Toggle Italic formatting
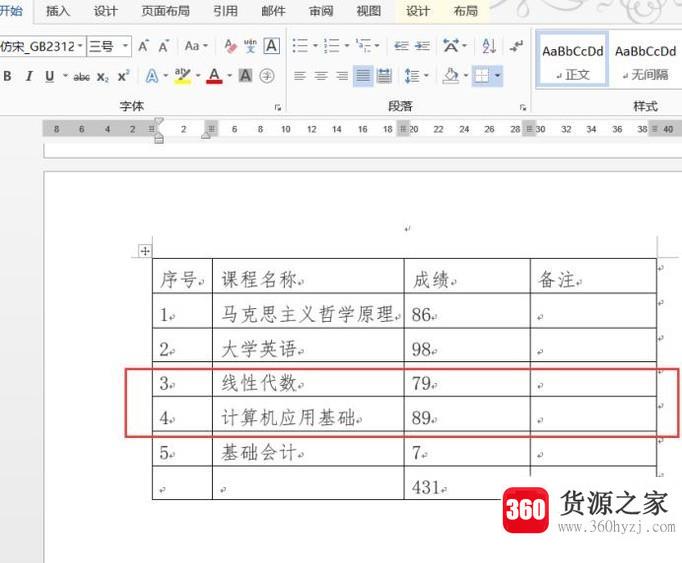The width and height of the screenshot is (682, 563). point(29,77)
